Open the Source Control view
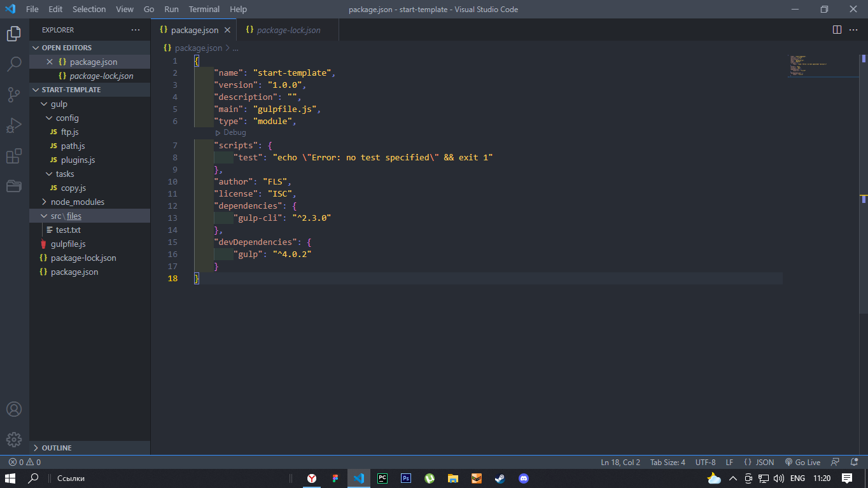This screenshot has height=488, width=868. pyautogui.click(x=14, y=95)
